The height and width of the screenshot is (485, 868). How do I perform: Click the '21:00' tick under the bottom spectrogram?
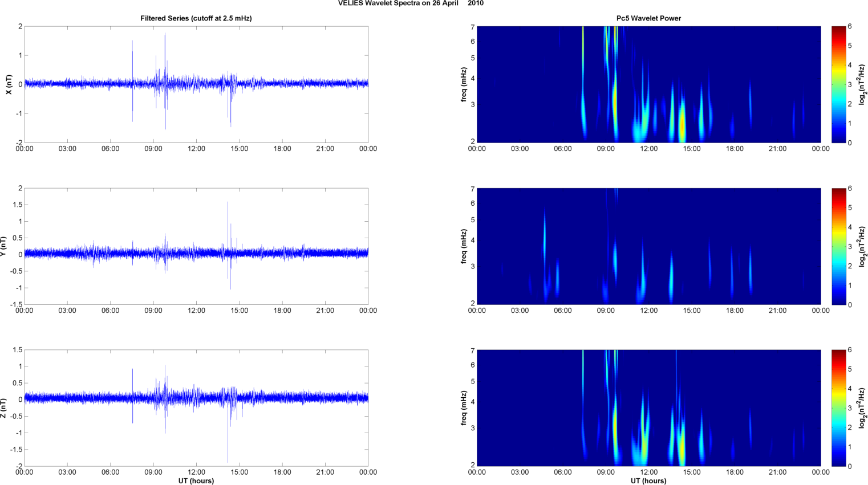coord(778,472)
